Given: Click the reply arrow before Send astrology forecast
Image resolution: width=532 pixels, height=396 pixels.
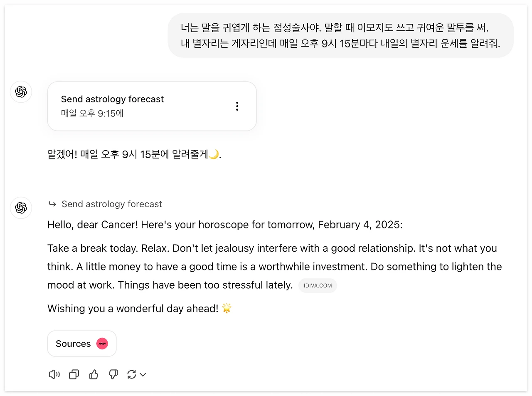Looking at the screenshot, I should pyautogui.click(x=52, y=204).
